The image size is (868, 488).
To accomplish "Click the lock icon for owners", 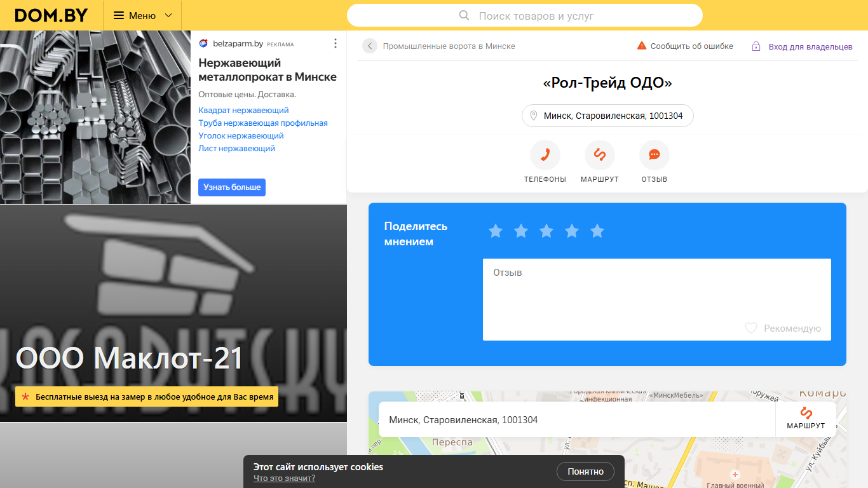I will pos(756,46).
